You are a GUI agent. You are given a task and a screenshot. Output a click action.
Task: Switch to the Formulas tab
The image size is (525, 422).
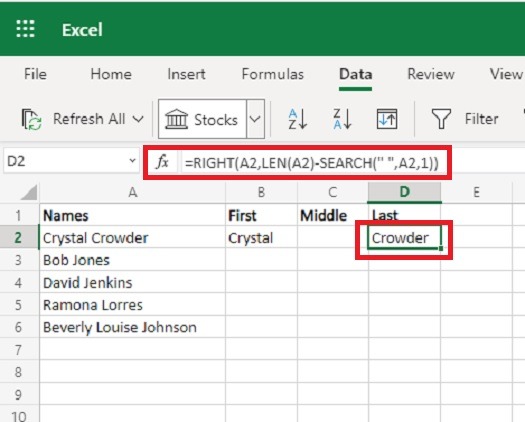[x=273, y=74]
